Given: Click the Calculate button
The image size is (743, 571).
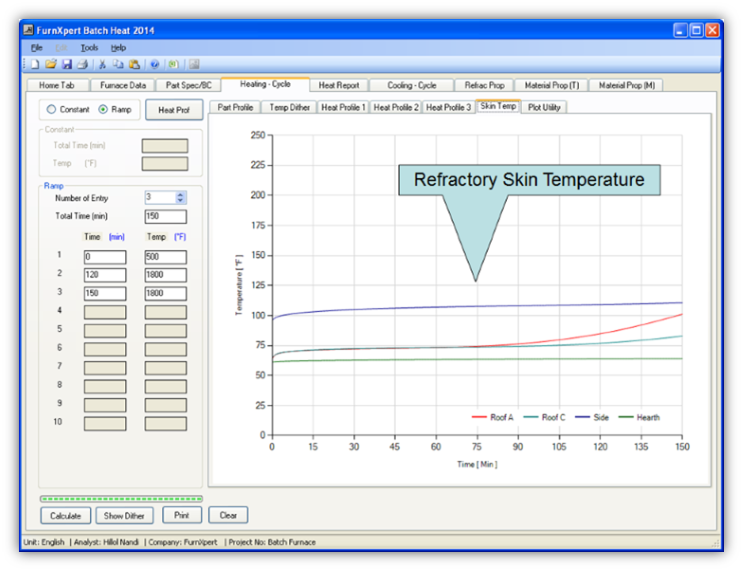Looking at the screenshot, I should coord(65,516).
